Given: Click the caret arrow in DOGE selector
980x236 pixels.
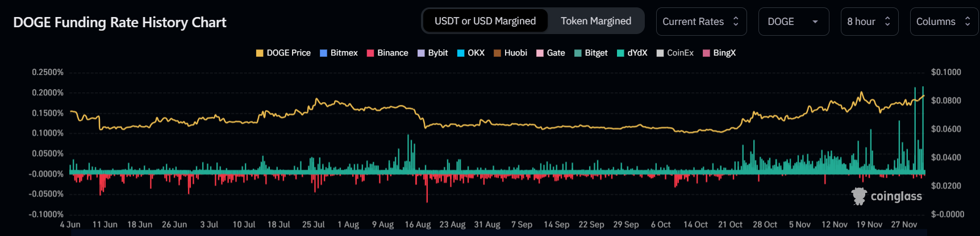Looking at the screenshot, I should pyautogui.click(x=815, y=22).
